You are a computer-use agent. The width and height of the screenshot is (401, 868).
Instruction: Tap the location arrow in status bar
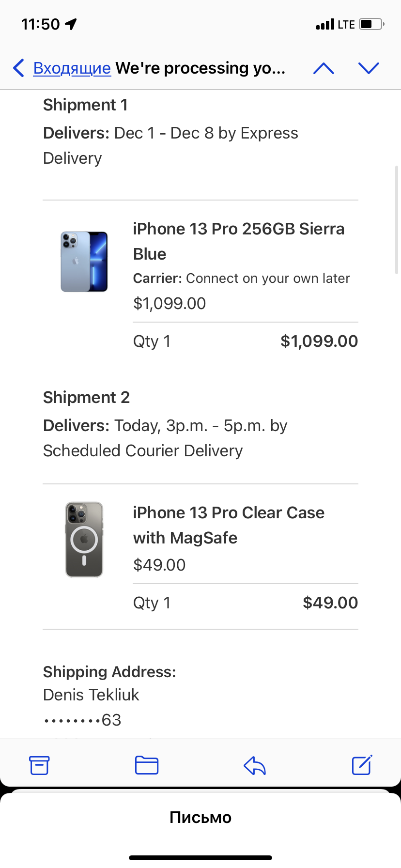point(71,24)
